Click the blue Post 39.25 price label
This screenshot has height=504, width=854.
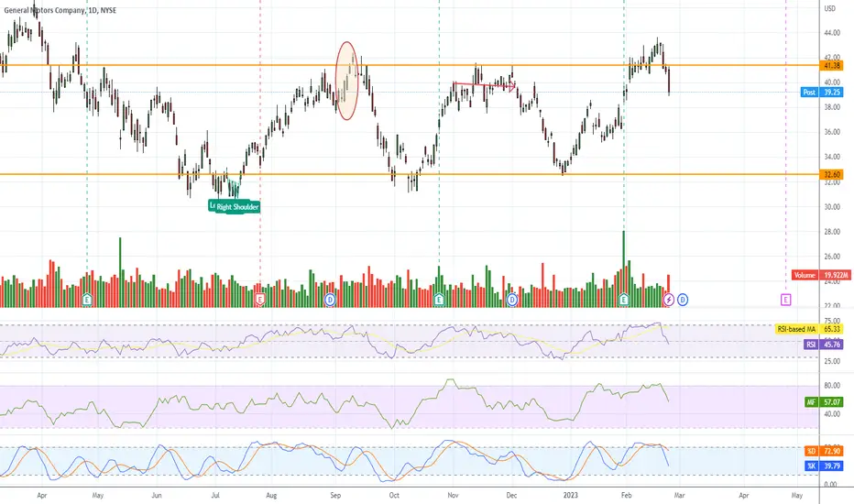pyautogui.click(x=822, y=92)
